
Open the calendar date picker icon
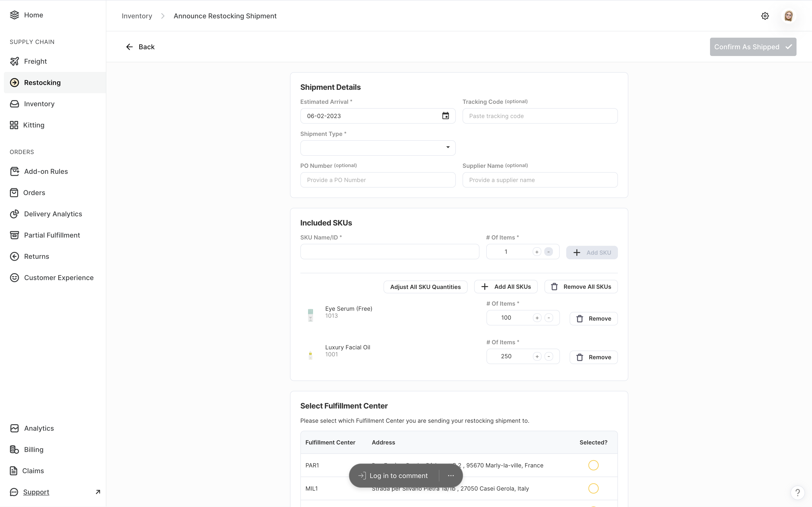coord(445,116)
